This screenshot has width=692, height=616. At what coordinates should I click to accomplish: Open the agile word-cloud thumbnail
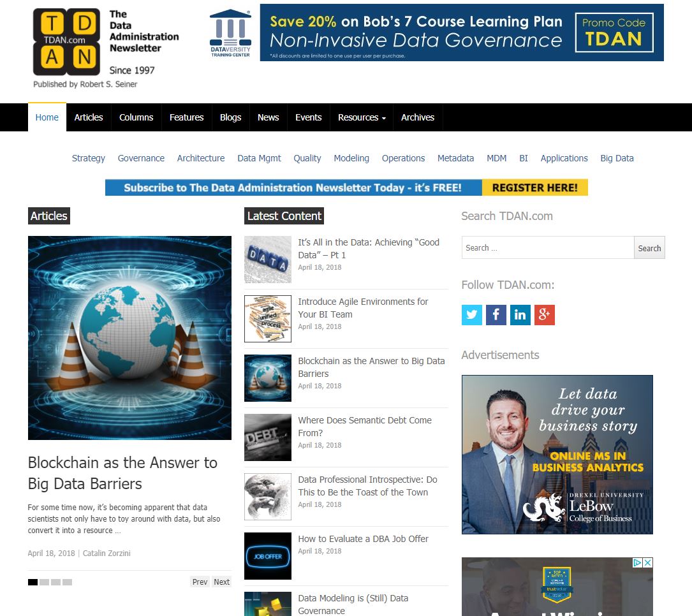tap(268, 319)
